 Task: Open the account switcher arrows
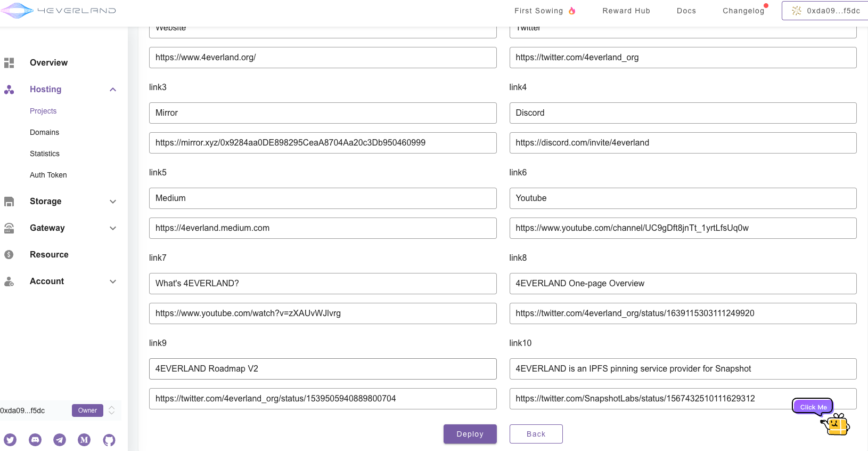click(x=112, y=410)
